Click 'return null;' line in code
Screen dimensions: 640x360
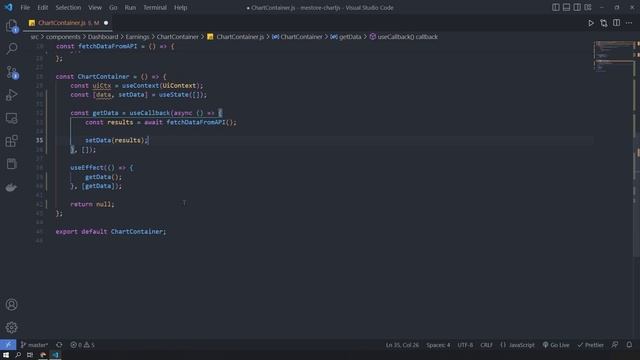tap(92, 204)
